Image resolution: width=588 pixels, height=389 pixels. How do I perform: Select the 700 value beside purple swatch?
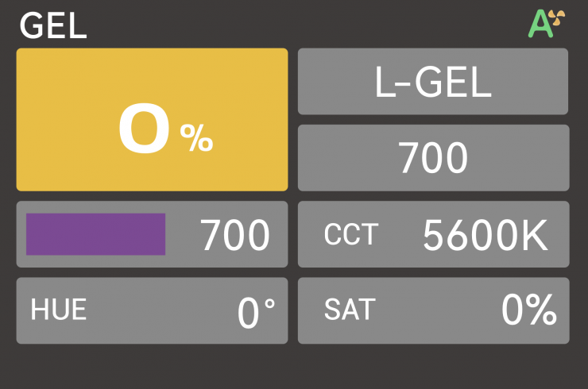pos(234,235)
